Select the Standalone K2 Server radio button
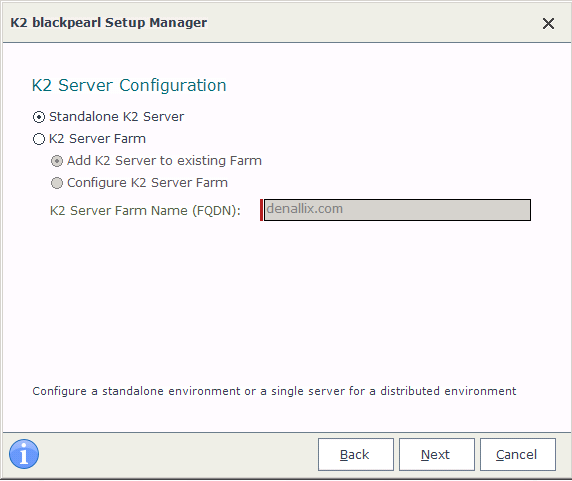The height and width of the screenshot is (481, 572). (39, 117)
